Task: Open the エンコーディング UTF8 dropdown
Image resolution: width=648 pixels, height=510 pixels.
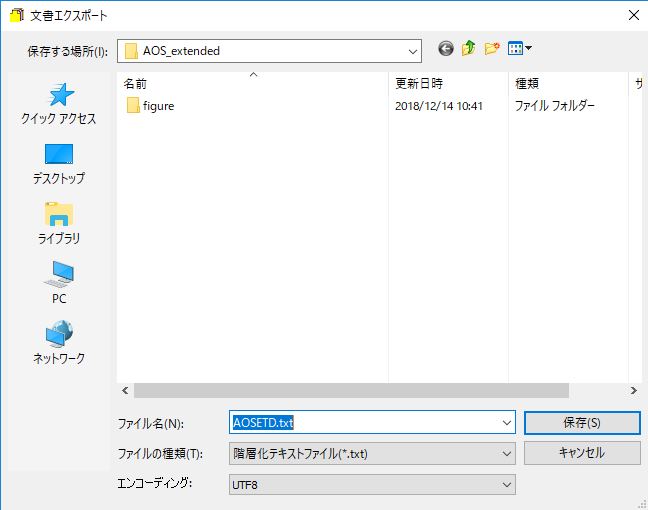Action: click(x=506, y=484)
